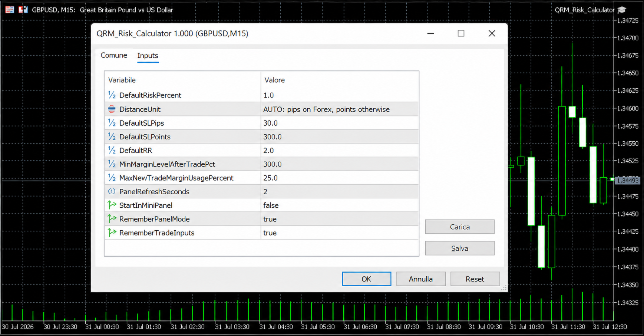Minimize the QRM_Risk_Calculator dialog
644x336 pixels.
click(430, 33)
